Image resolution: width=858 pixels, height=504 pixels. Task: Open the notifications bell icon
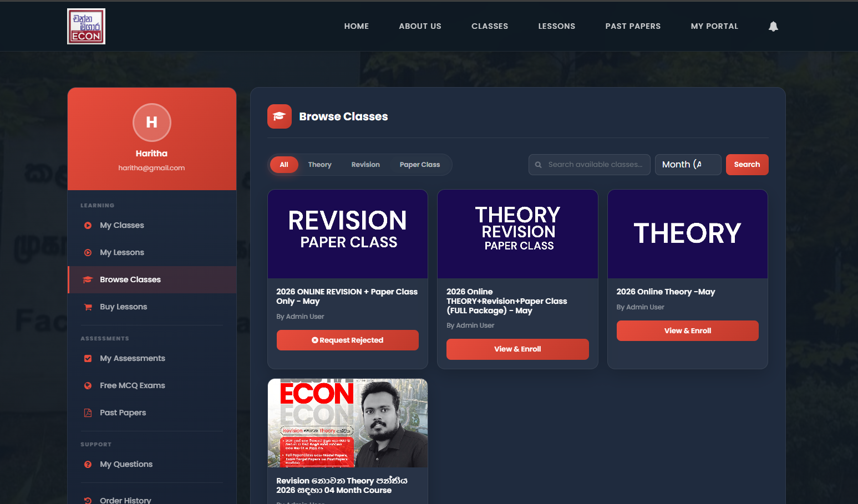pyautogui.click(x=773, y=26)
